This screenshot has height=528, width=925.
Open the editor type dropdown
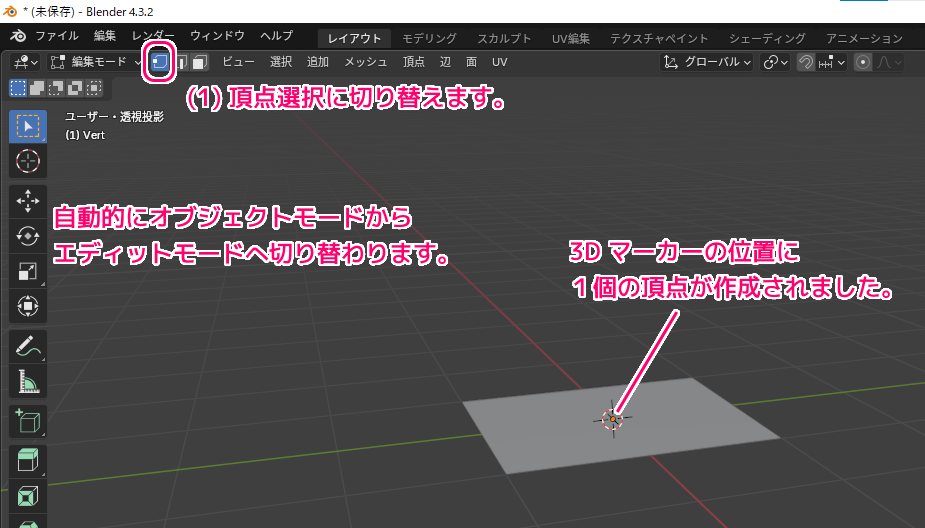click(26, 62)
